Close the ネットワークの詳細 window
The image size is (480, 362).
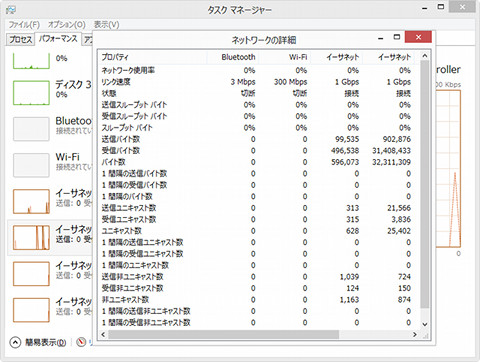point(418,37)
